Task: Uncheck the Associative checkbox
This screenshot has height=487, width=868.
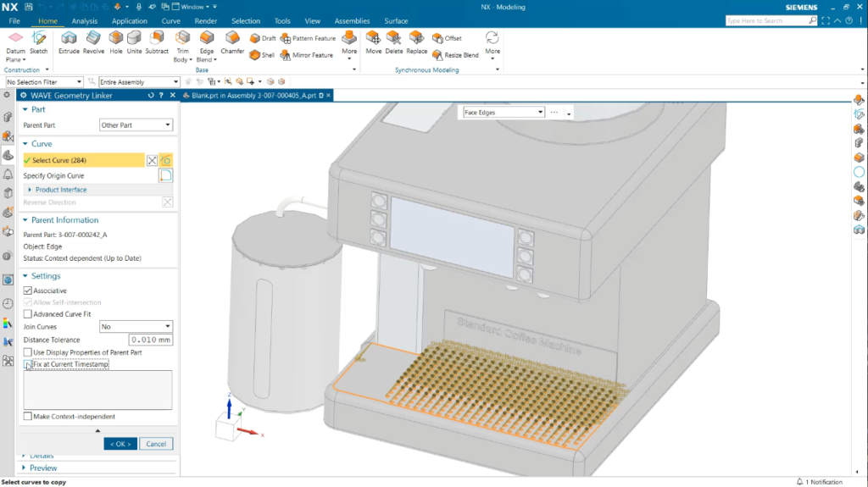Action: click(28, 291)
